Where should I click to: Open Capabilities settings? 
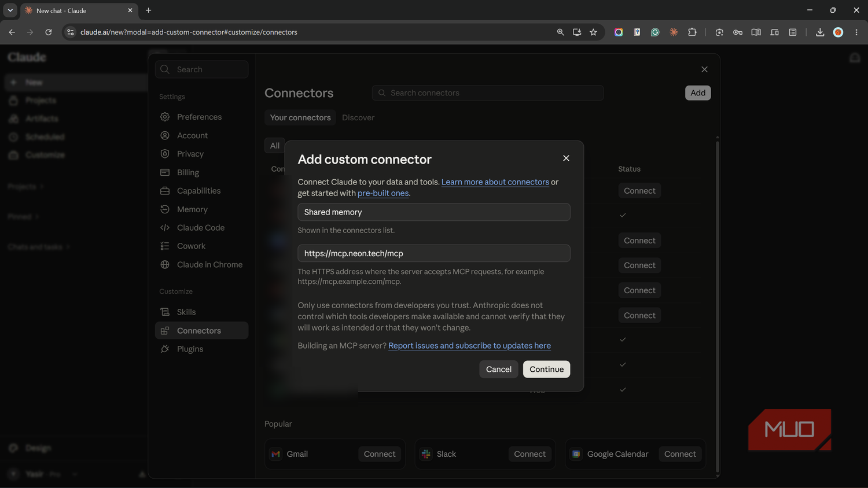[x=201, y=191]
